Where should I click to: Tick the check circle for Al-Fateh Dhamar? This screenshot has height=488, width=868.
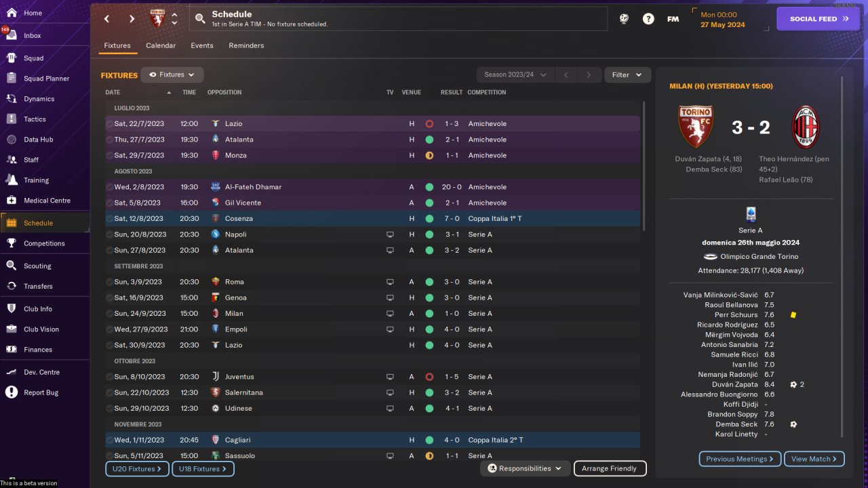[110, 187]
